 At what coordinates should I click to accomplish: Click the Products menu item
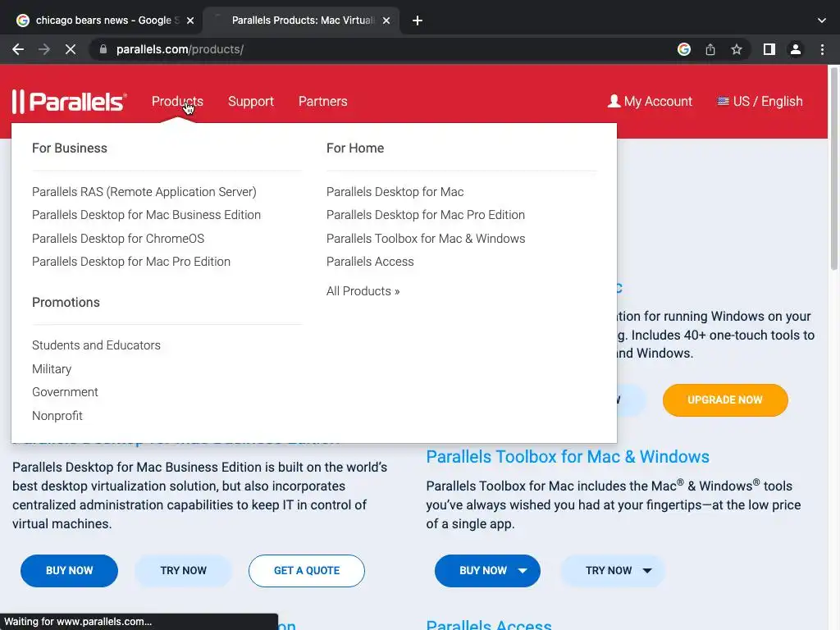pyautogui.click(x=177, y=101)
